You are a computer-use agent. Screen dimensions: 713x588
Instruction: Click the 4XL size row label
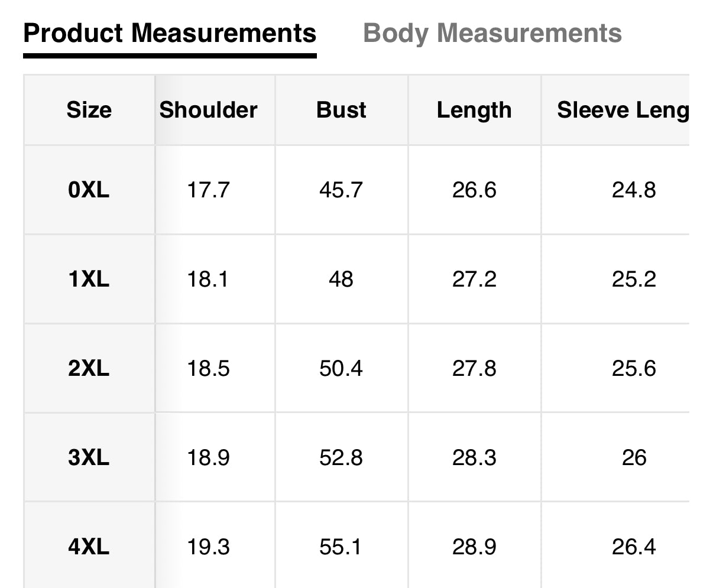point(89,547)
